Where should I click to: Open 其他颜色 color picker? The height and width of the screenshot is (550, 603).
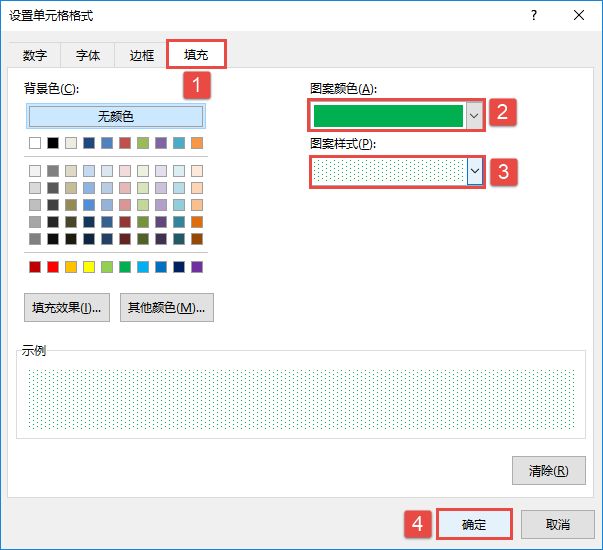coord(167,307)
